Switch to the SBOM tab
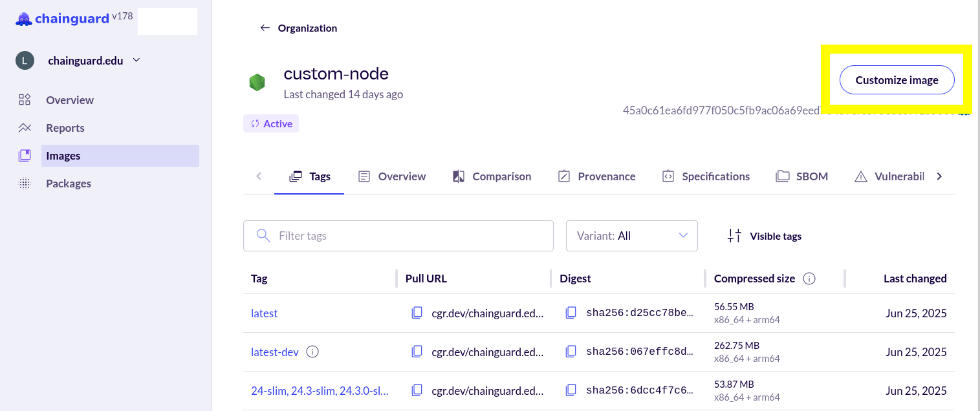980x411 pixels. click(x=802, y=176)
